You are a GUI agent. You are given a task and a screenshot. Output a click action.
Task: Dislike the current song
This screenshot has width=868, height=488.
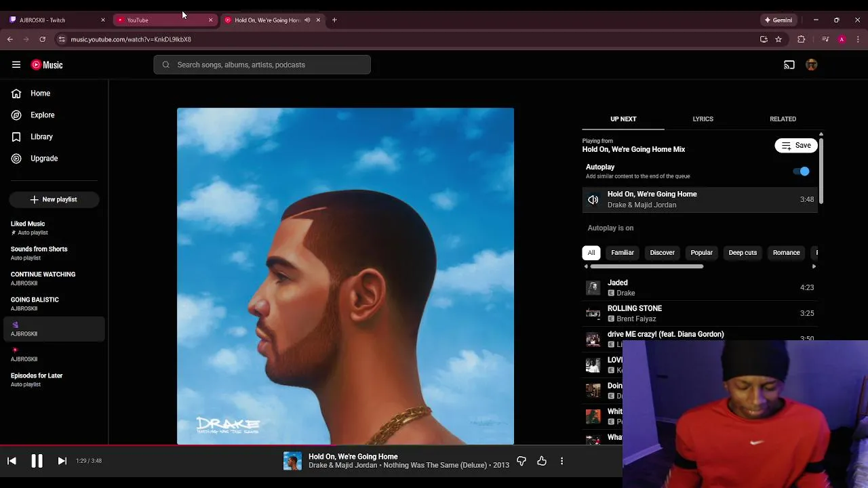coord(521,461)
